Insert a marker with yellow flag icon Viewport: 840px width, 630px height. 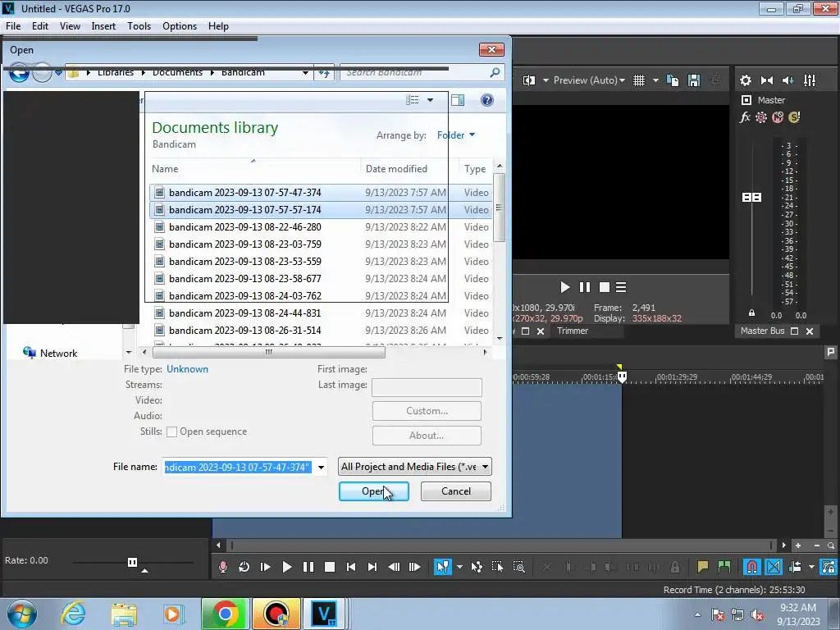(702, 567)
